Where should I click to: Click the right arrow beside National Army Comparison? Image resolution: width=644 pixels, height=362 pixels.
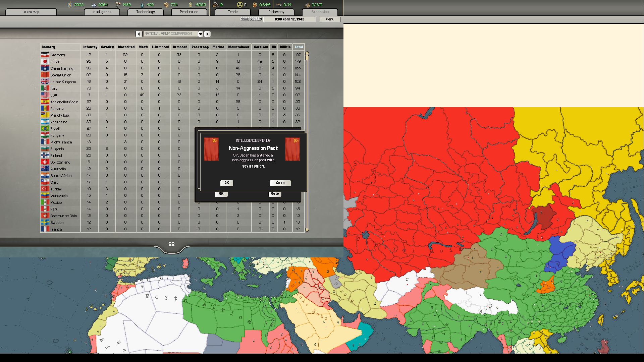click(x=207, y=34)
